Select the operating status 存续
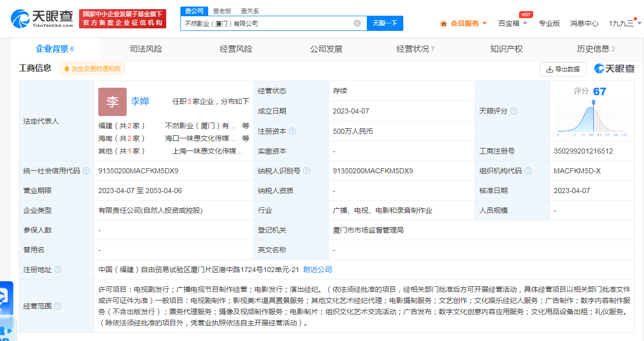This screenshot has width=644, height=341. coord(340,91)
